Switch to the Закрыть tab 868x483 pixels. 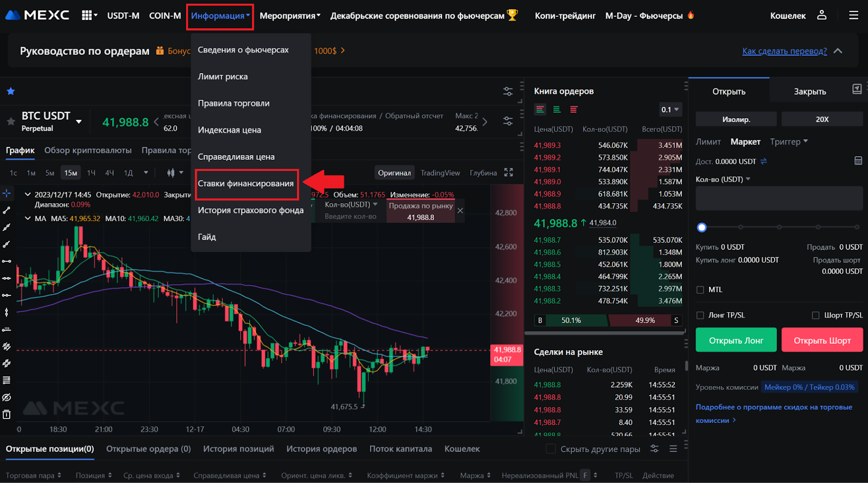[x=810, y=92]
